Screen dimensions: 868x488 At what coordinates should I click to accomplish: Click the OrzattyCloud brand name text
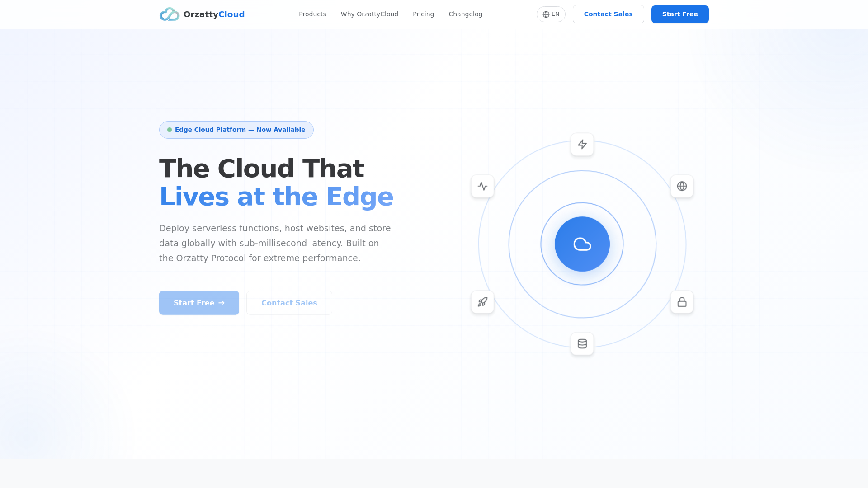pyautogui.click(x=214, y=14)
